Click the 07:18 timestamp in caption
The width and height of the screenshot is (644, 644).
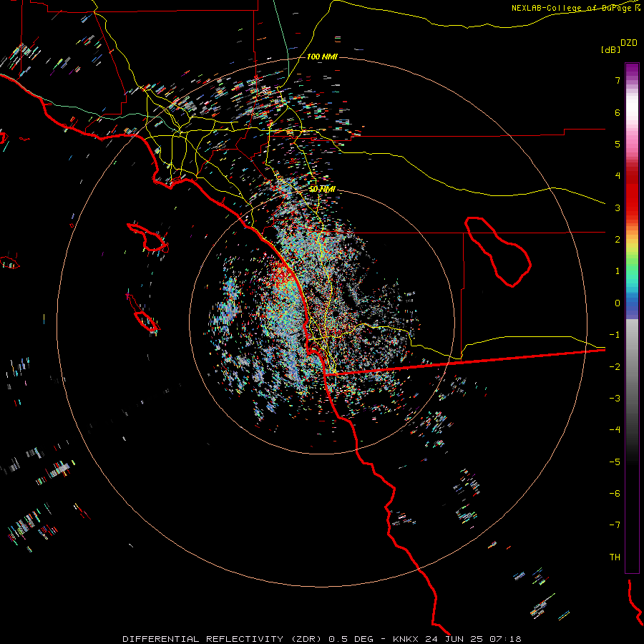[x=505, y=639]
